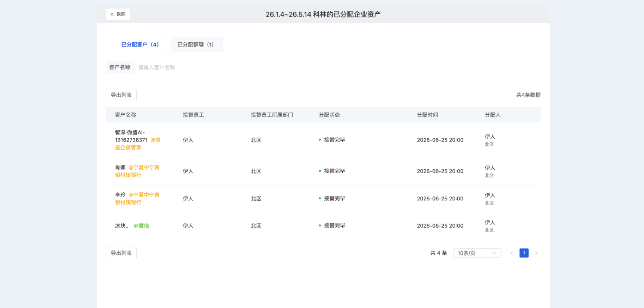Open the 已分配群聊 (1) tab

197,45
